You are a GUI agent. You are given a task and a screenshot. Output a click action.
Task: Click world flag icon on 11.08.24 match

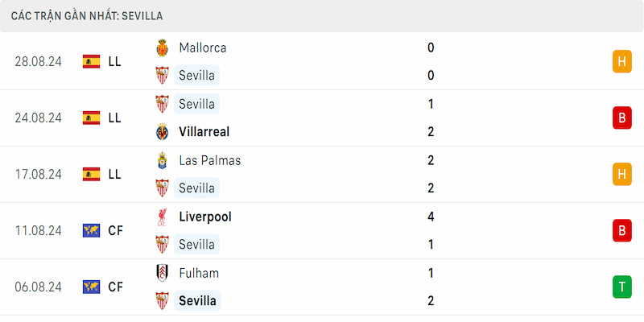point(91,231)
